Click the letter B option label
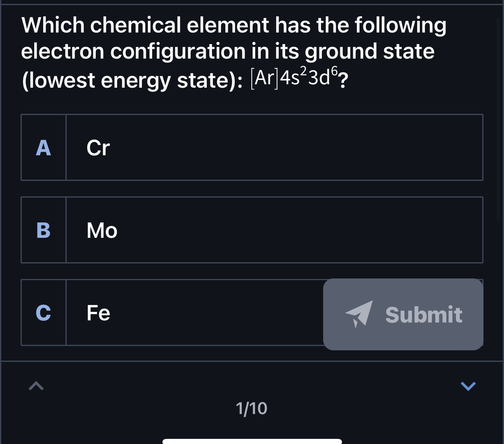504x444 pixels. [43, 230]
